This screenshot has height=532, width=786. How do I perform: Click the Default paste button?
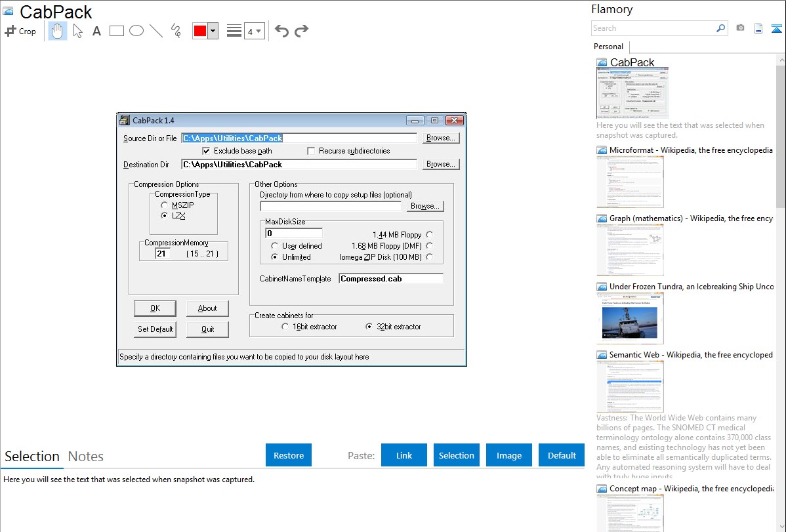tap(562, 455)
